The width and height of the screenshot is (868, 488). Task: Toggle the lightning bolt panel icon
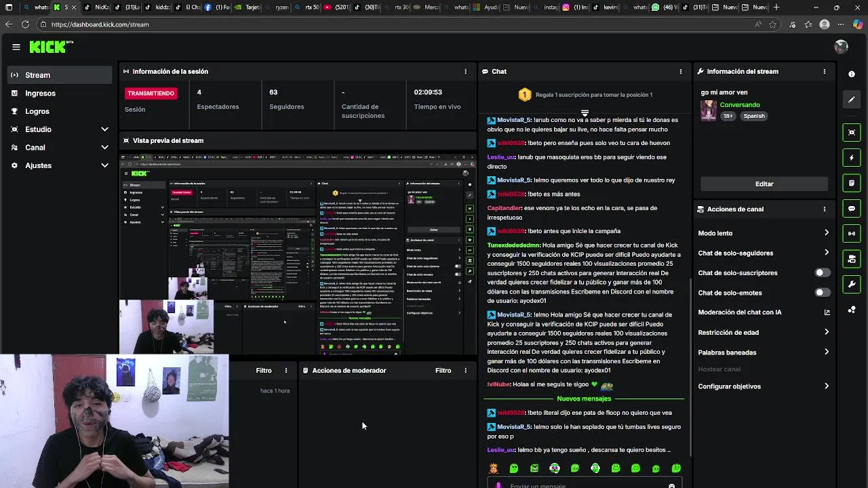tap(852, 158)
